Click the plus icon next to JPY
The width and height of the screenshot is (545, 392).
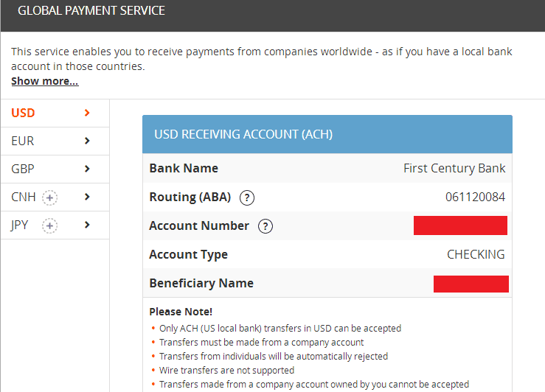[x=49, y=225]
